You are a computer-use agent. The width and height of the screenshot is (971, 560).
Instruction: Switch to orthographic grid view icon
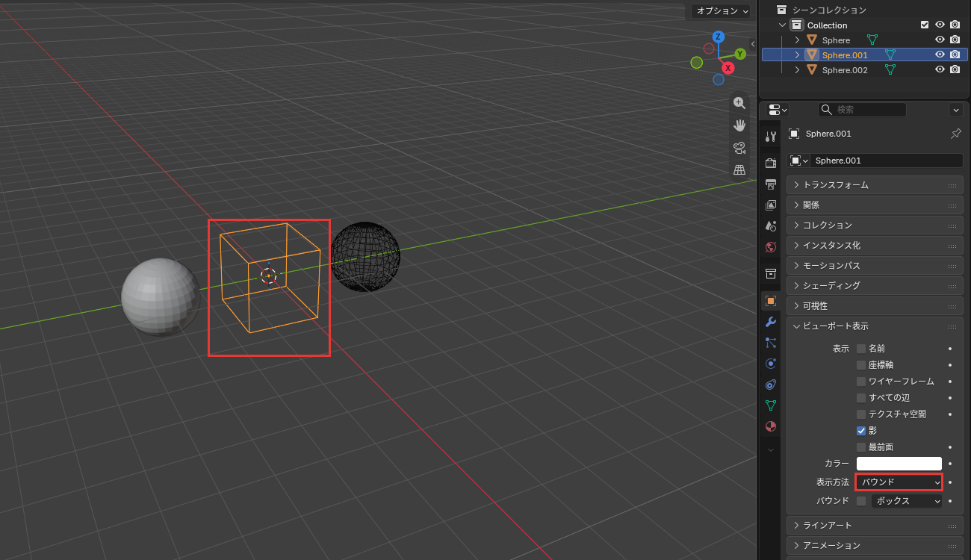pyautogui.click(x=739, y=170)
